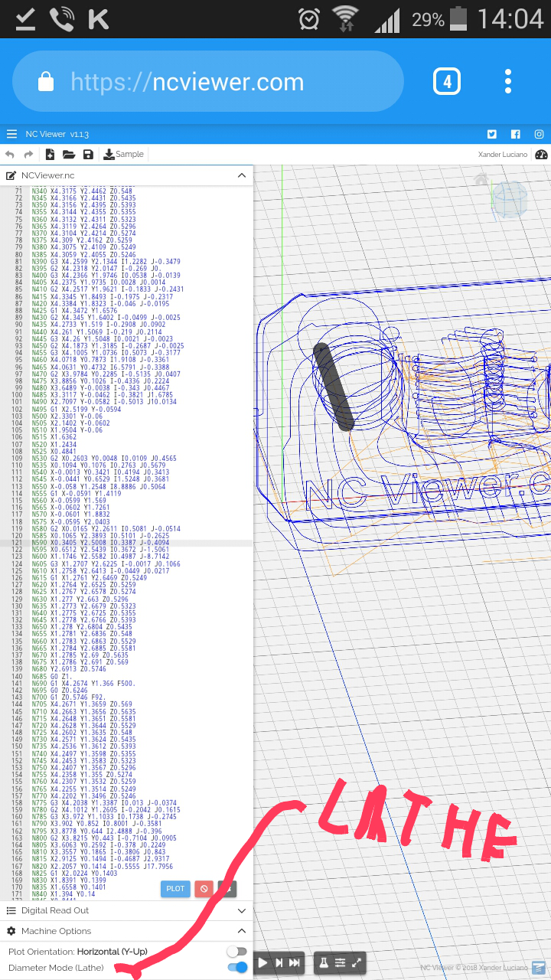This screenshot has height=980, width=551.
Task: Open NC Viewer's Instagram page
Action: [540, 134]
